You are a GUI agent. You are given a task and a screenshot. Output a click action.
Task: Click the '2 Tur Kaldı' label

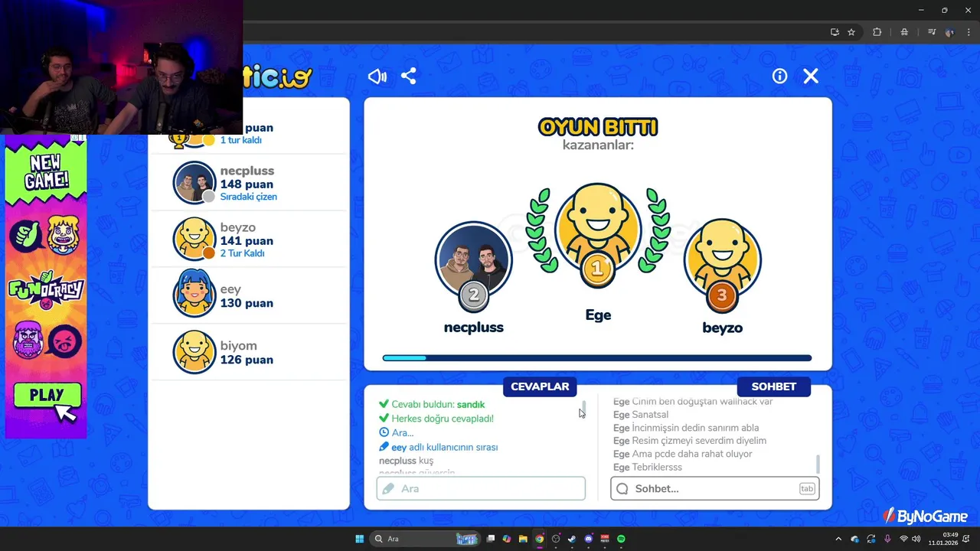242,253
